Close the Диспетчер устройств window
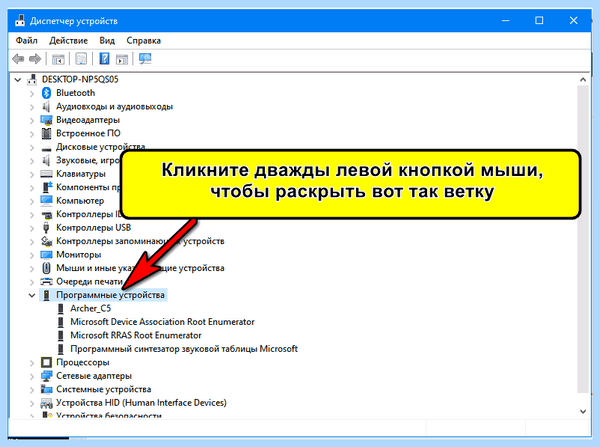Image resolution: width=600 pixels, height=447 pixels. (573, 21)
